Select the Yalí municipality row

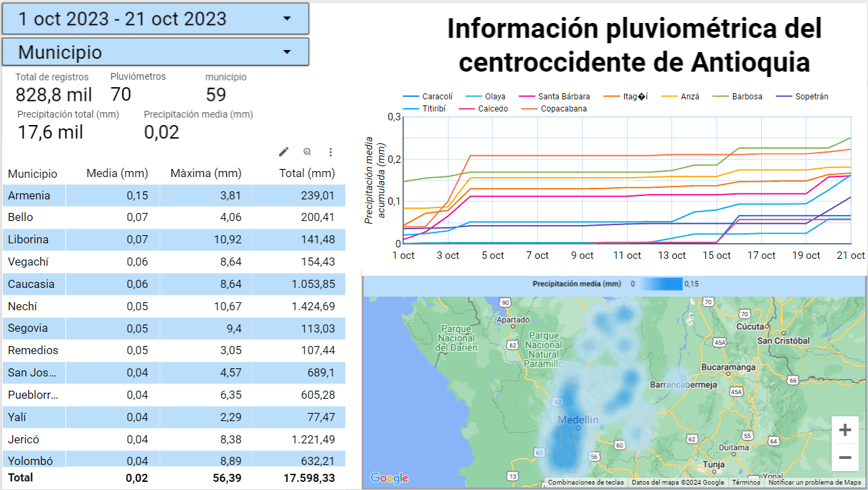(x=174, y=417)
